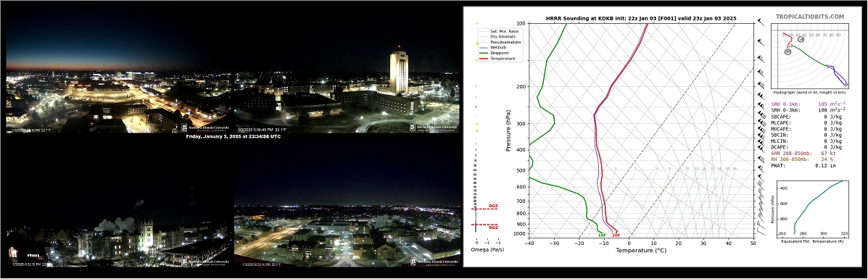Select the DCAPE value row
This screenshot has width=868, height=279.
click(806, 147)
